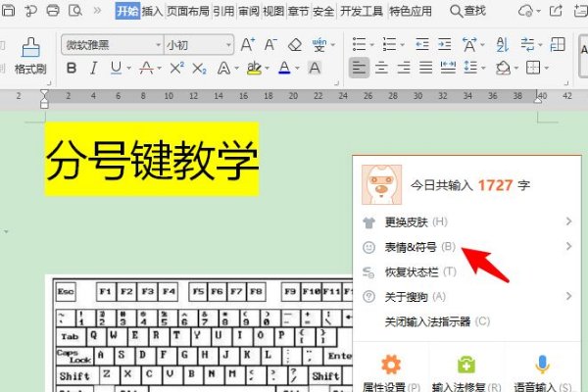
Task: Open 语音输入 microphone button
Action: [x=543, y=370]
